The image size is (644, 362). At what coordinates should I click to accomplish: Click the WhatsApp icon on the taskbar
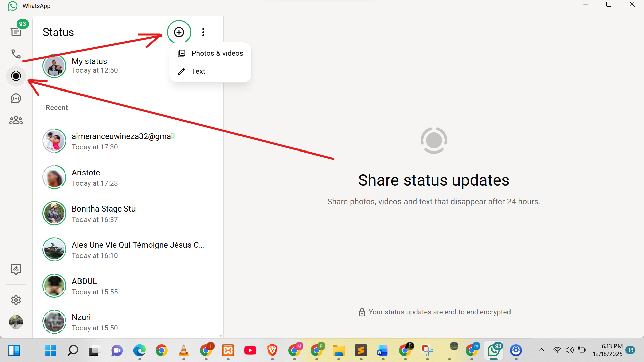pyautogui.click(x=494, y=351)
